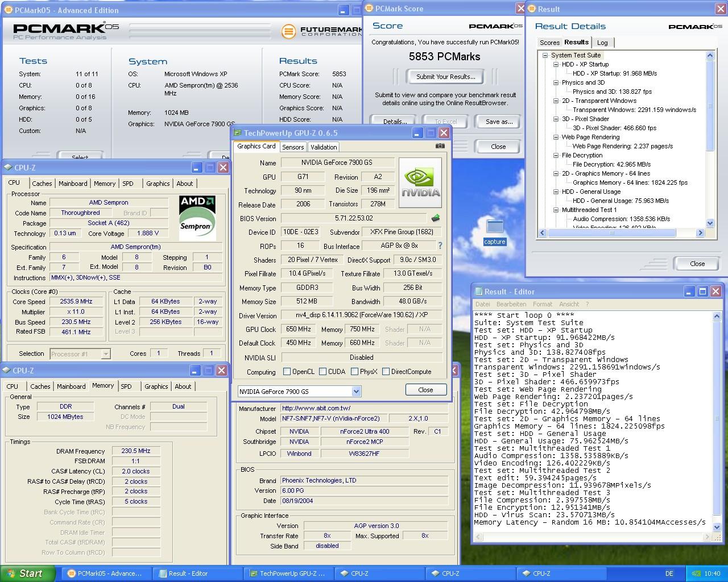The image size is (728, 582).
Task: Select Transparent Windows result row in tree
Action: 634,110
